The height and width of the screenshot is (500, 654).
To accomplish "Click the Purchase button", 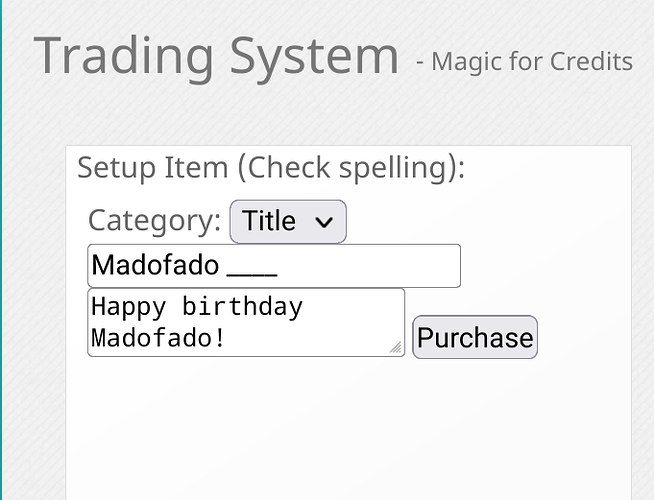I will coord(475,337).
